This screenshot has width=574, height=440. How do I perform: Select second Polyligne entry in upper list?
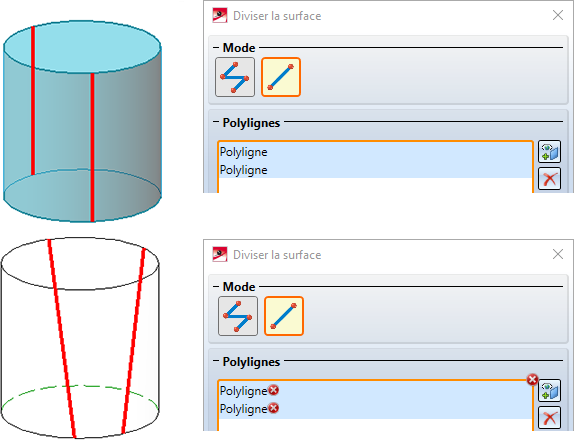click(375, 170)
